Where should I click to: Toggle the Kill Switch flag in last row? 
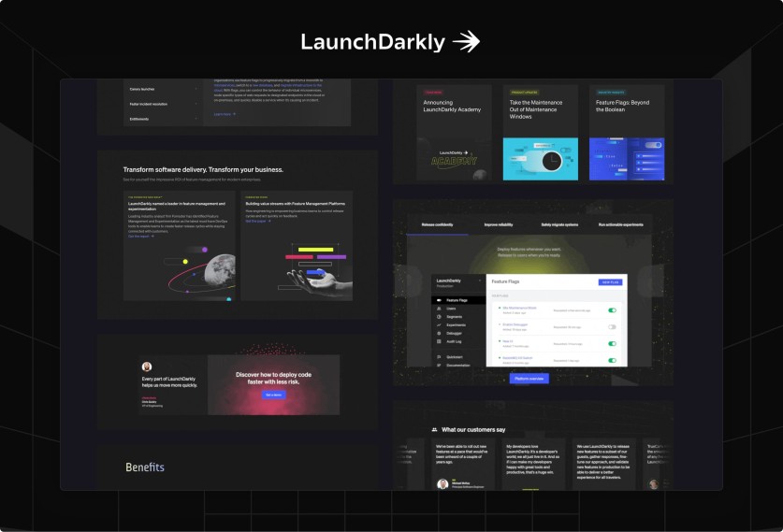coord(612,360)
